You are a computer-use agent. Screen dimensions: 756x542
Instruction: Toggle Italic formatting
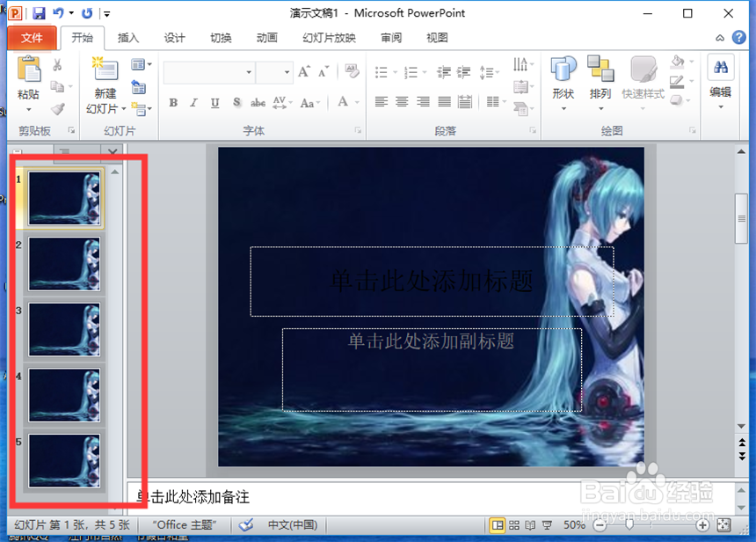193,102
